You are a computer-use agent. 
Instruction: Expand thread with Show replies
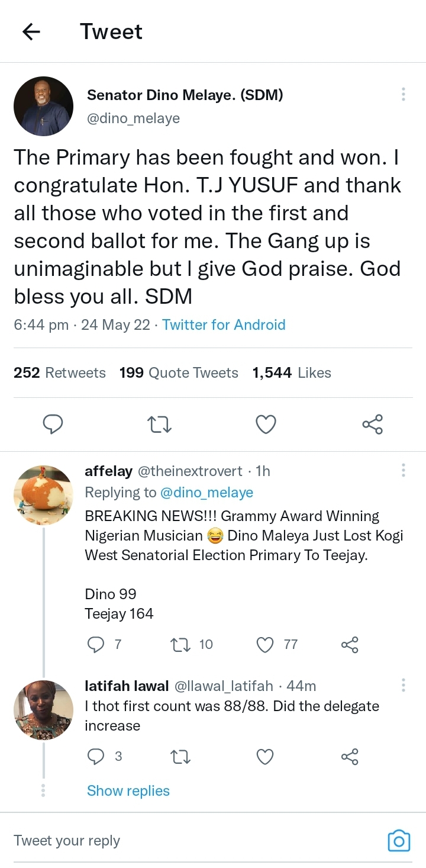[x=128, y=791]
